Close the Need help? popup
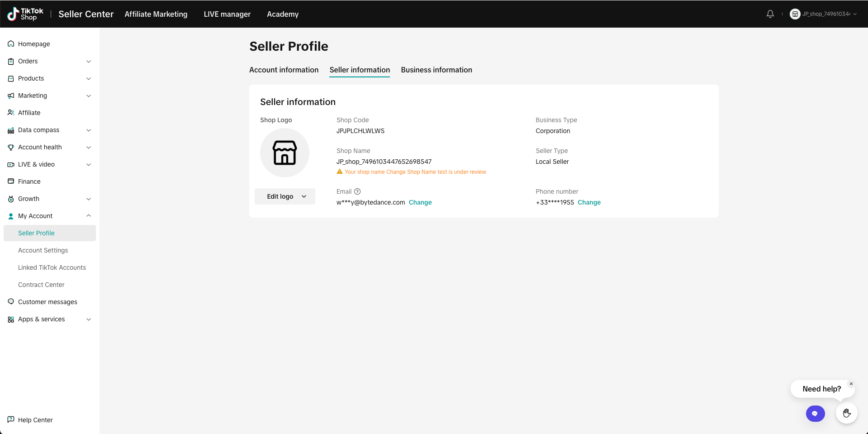 point(851,384)
